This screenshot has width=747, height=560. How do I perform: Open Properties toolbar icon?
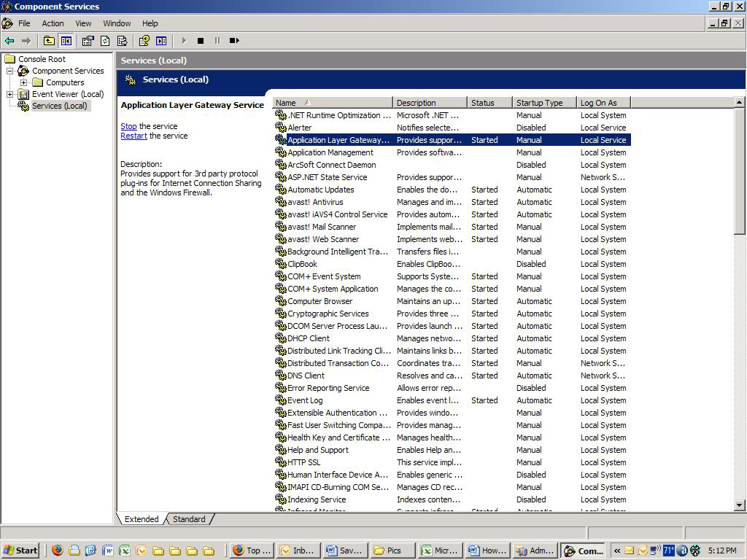click(x=88, y=41)
